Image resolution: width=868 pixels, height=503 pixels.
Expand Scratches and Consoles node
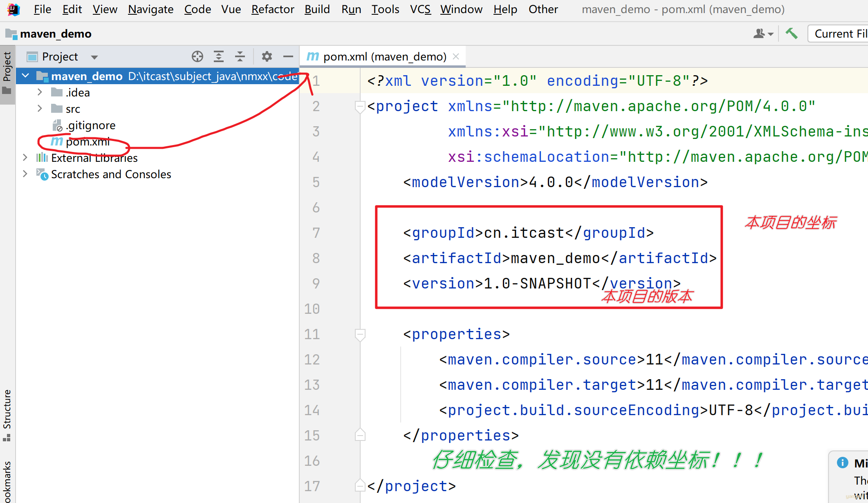25,174
